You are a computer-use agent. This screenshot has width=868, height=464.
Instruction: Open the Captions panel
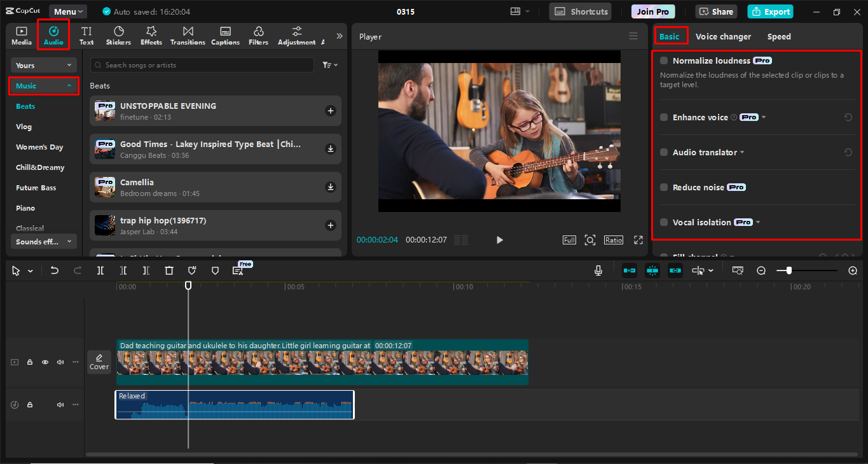(x=225, y=35)
